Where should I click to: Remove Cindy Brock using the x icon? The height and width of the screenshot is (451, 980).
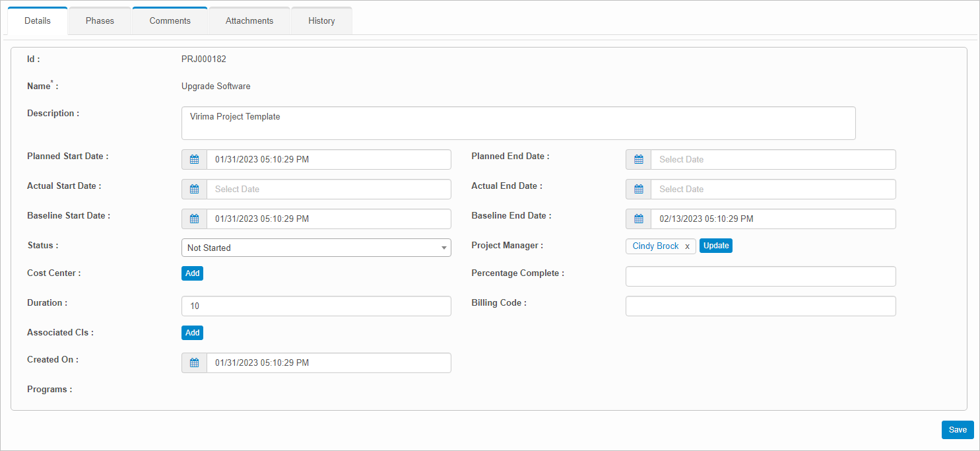[687, 246]
